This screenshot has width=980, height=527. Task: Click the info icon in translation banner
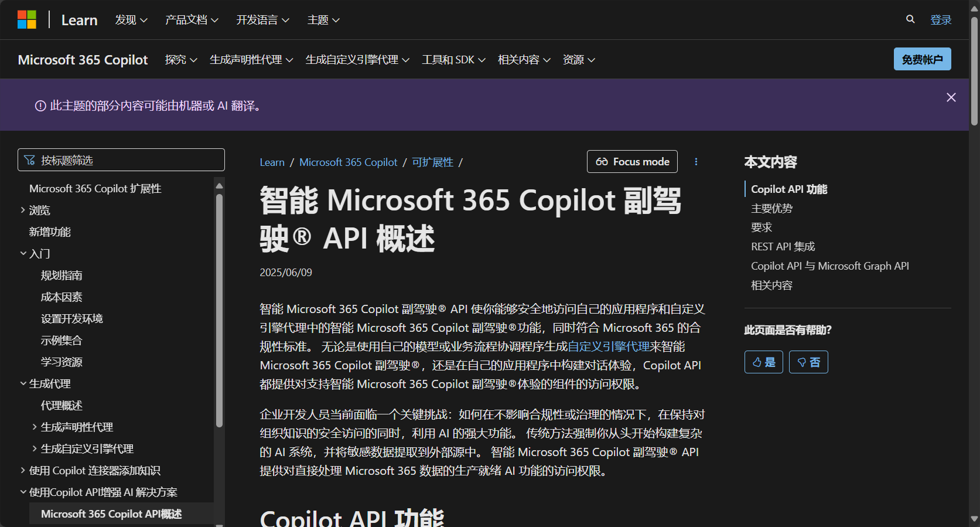click(40, 106)
